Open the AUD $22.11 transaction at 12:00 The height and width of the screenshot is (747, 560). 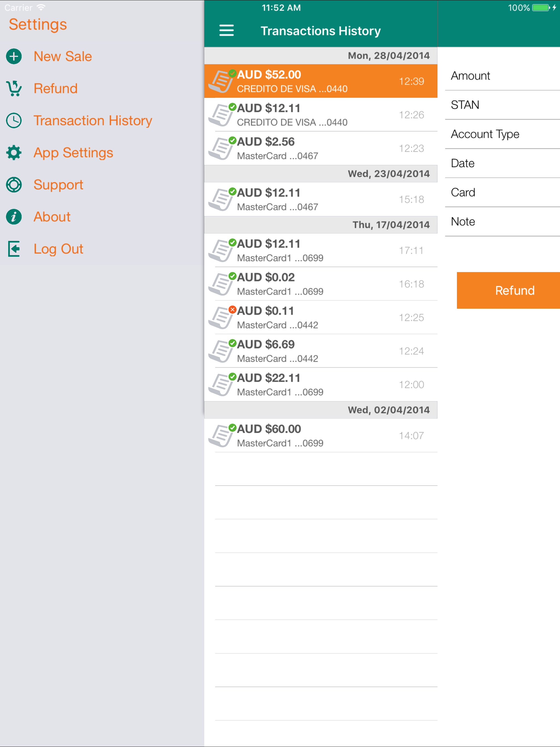coord(320,385)
